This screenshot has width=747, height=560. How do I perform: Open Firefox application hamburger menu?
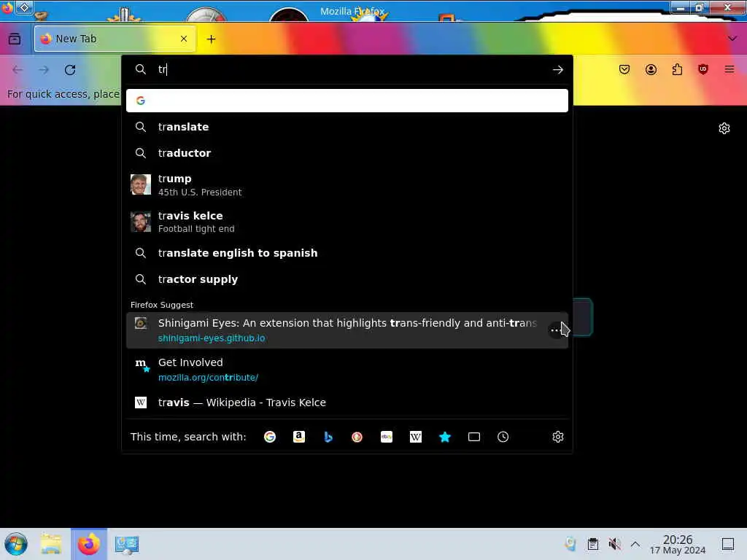click(x=729, y=69)
